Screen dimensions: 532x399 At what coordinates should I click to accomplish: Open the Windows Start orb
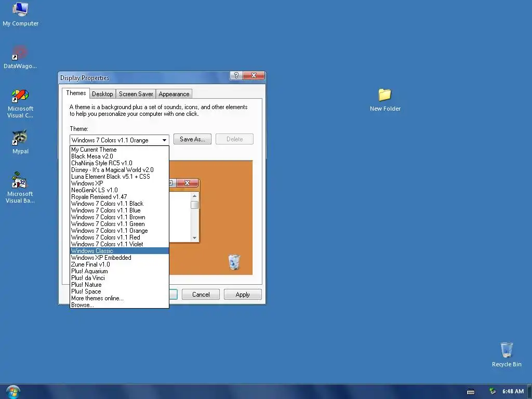[13, 392]
